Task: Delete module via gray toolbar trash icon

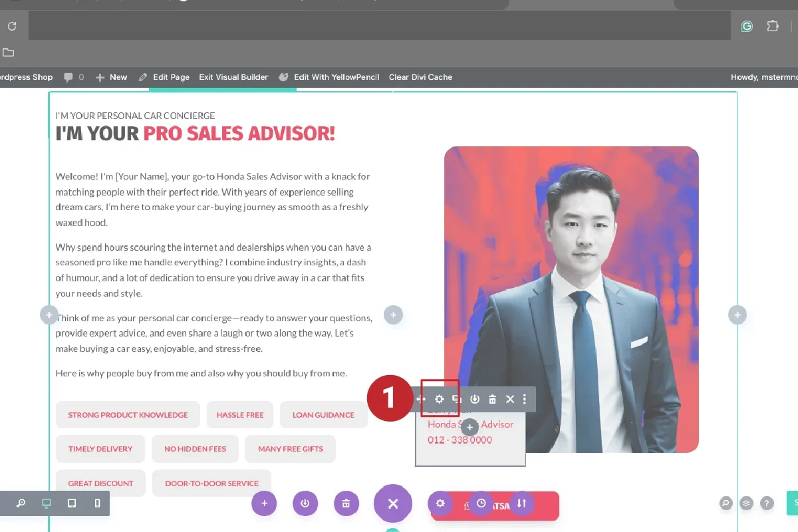Action: [493, 399]
